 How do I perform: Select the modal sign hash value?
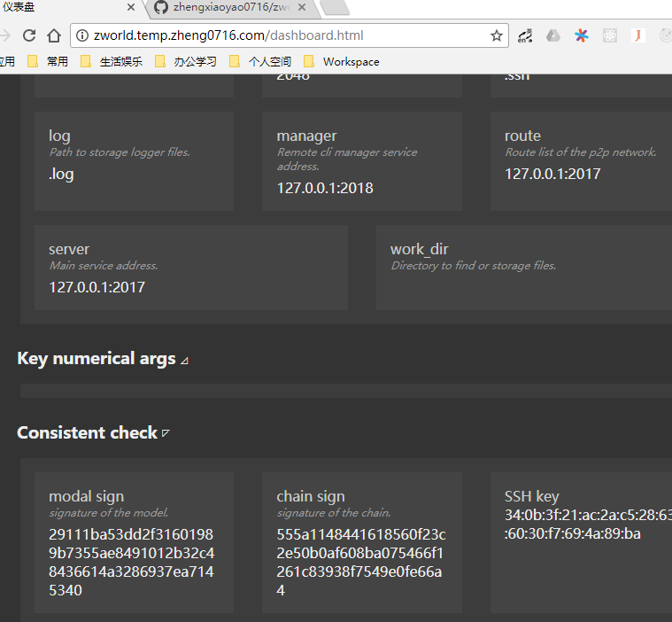pos(132,563)
